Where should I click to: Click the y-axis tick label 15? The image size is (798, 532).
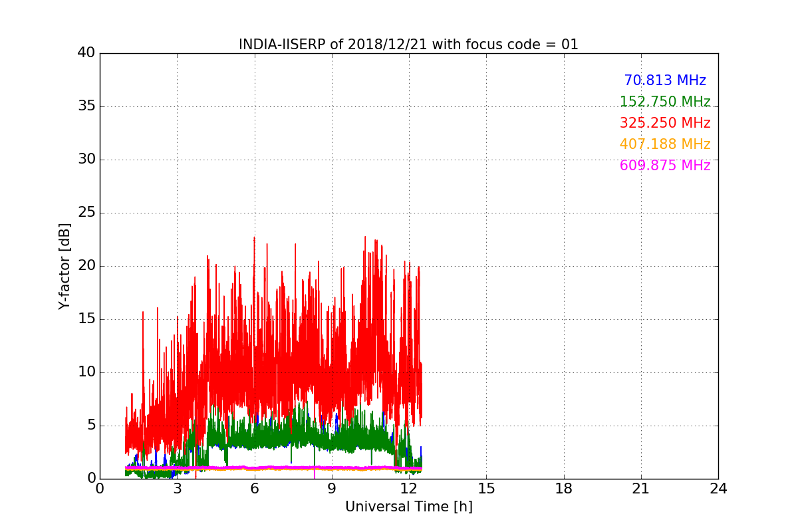tap(86, 319)
